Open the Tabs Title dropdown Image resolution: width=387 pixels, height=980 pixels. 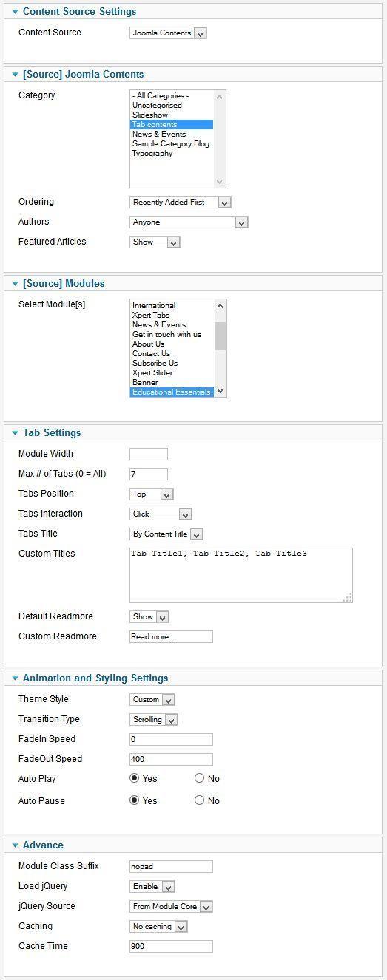(166, 534)
